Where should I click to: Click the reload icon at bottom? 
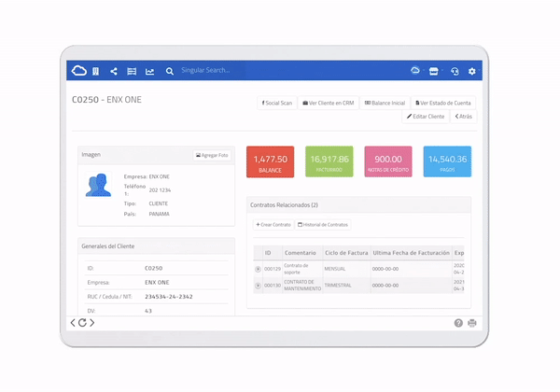(82, 322)
